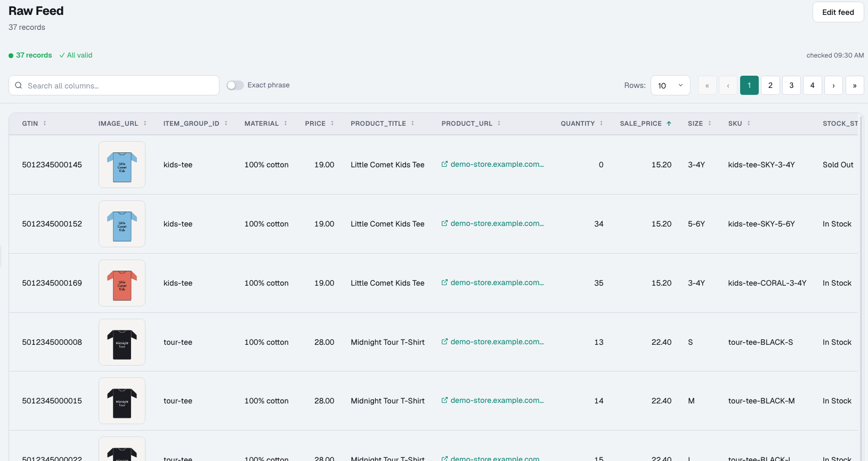Click the All valid checkmark status

pyautogui.click(x=76, y=55)
